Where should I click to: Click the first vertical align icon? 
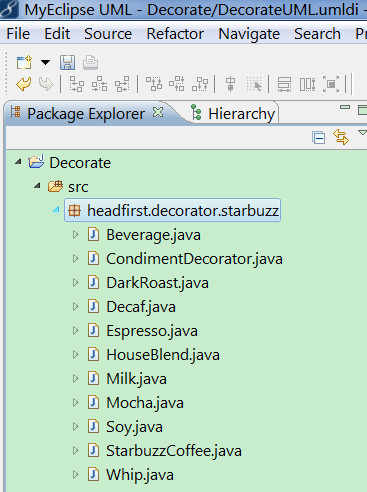(x=154, y=84)
